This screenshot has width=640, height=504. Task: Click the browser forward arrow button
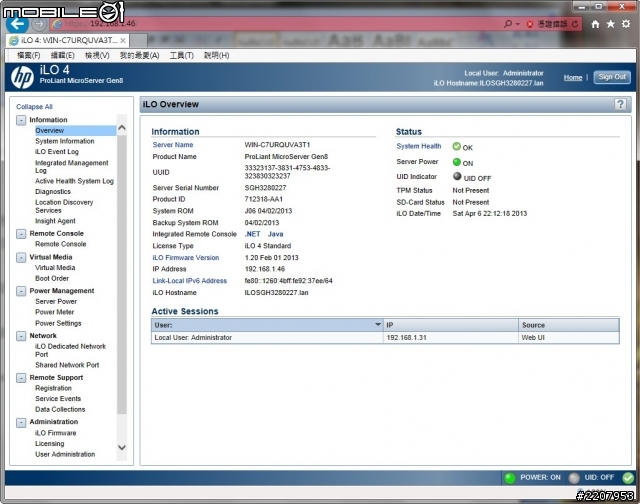pyautogui.click(x=39, y=24)
